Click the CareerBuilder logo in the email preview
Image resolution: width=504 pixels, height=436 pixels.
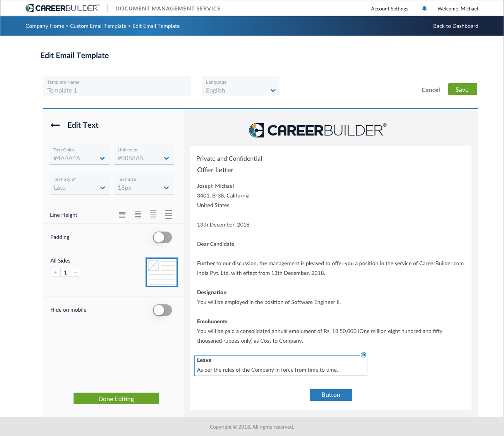[318, 130]
